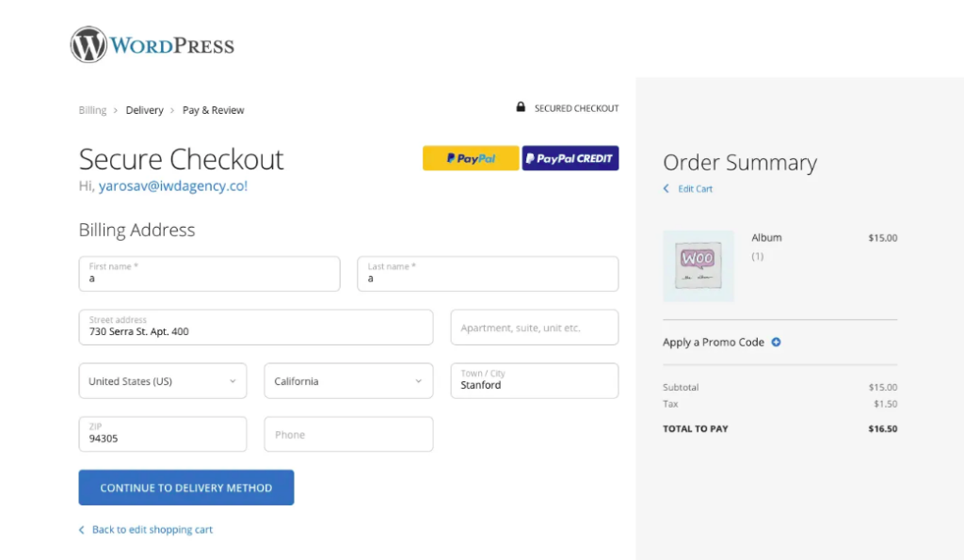
Task: Click the WordPress logo
Action: [x=152, y=44]
